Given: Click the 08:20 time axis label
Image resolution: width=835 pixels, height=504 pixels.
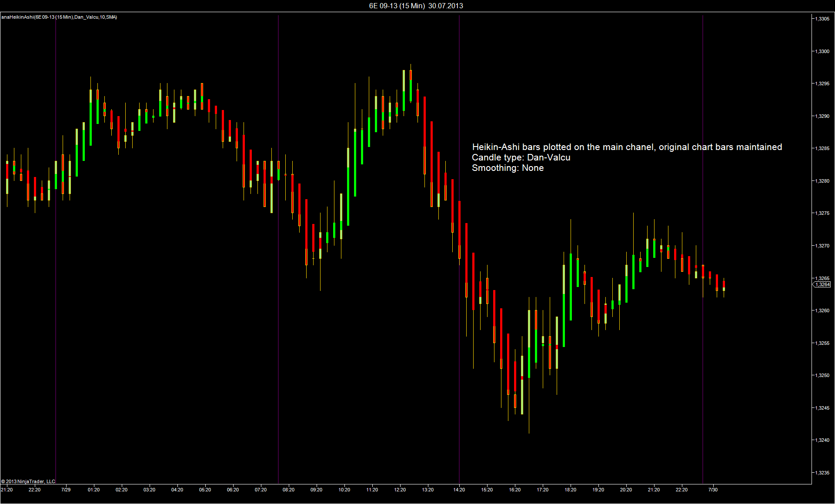Looking at the screenshot, I should [x=288, y=490].
